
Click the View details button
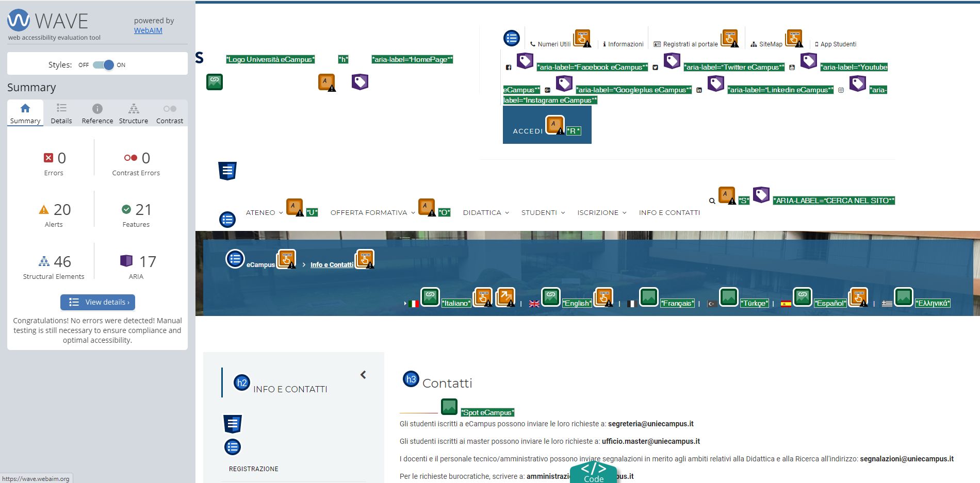tap(97, 302)
